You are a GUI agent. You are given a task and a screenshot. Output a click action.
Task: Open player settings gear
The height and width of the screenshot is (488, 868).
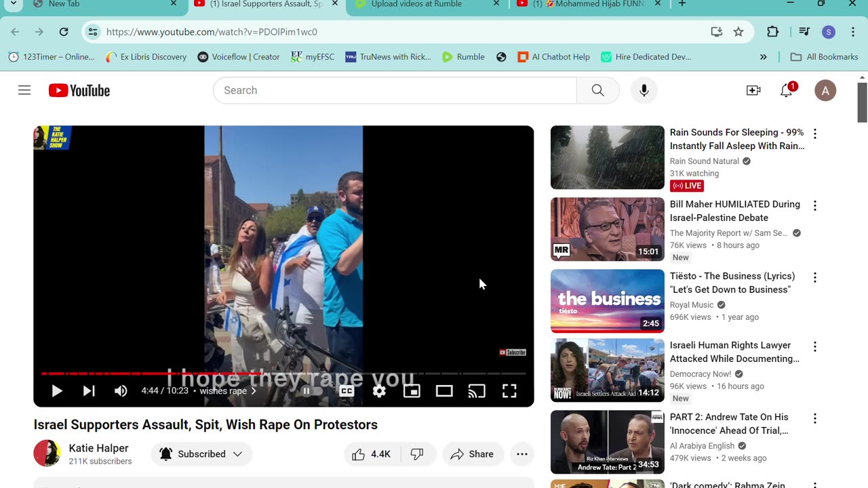pos(379,391)
